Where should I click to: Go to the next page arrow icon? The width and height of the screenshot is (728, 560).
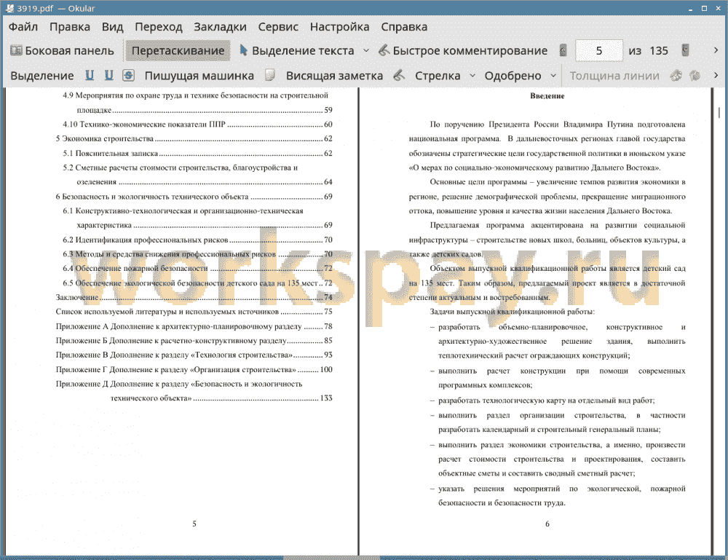pos(685,50)
